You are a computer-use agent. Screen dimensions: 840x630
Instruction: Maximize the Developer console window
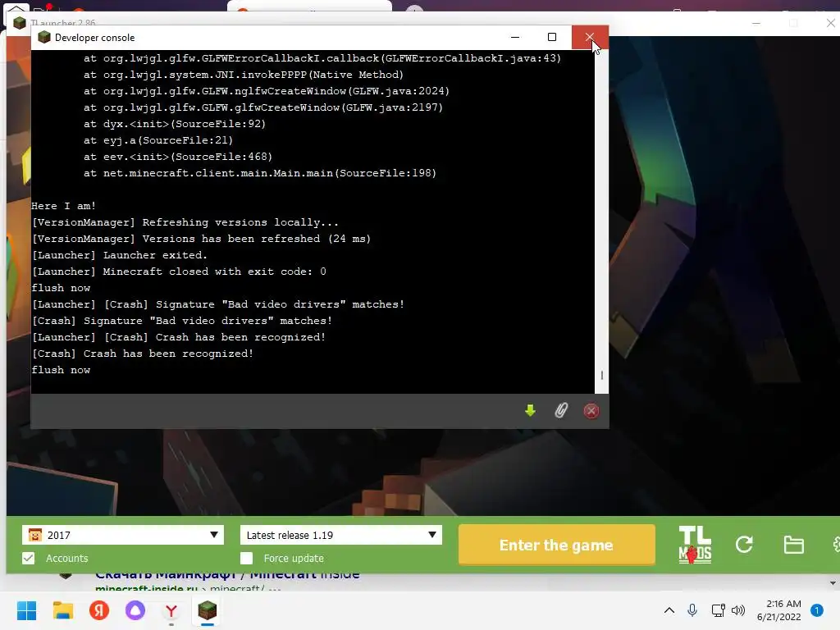point(552,37)
